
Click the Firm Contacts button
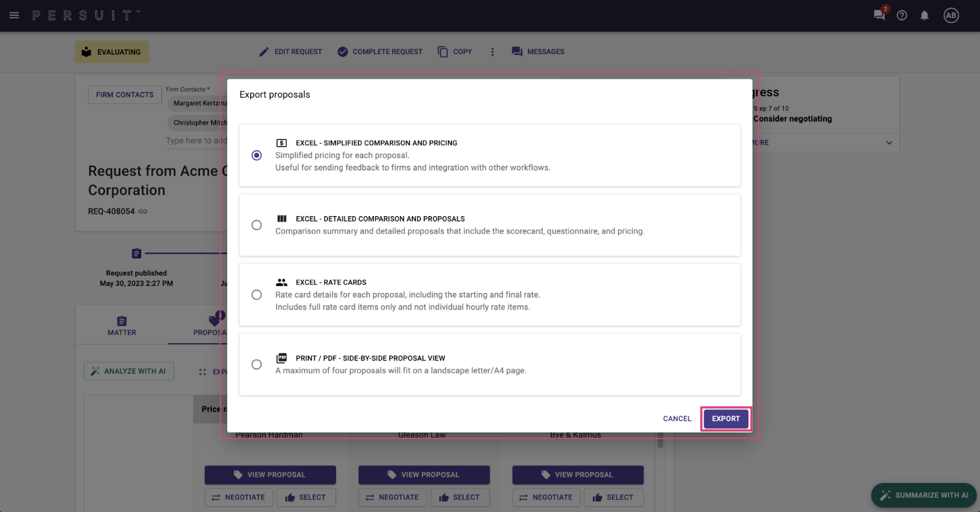[x=125, y=95]
